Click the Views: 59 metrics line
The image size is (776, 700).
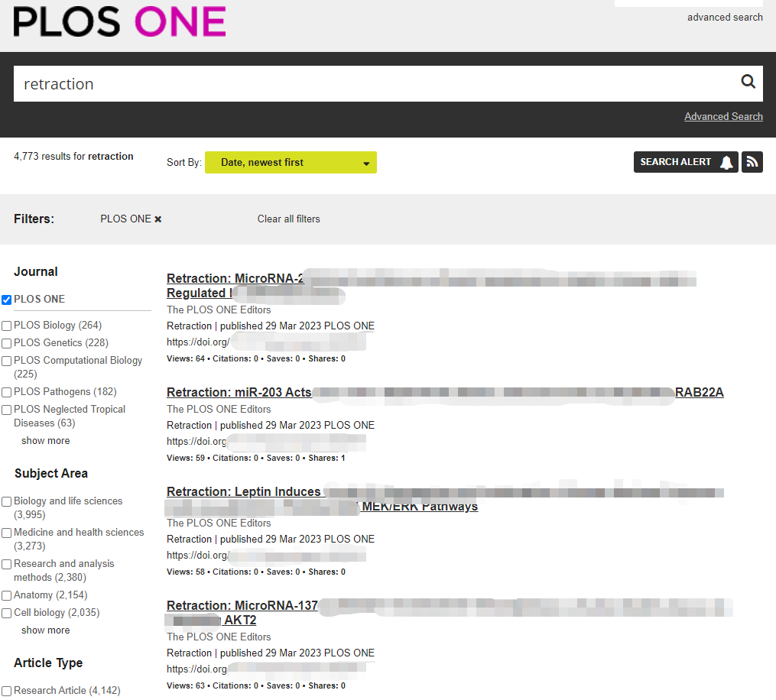pos(256,458)
